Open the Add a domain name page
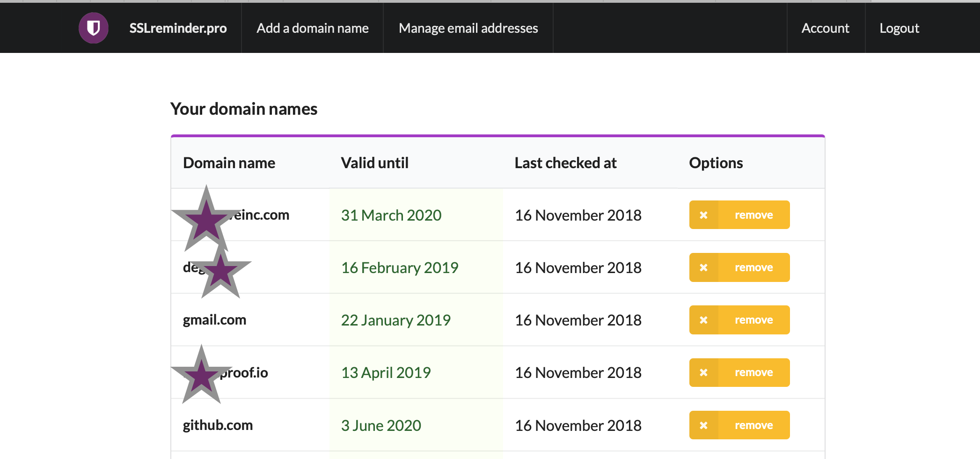The image size is (980, 459). point(313,28)
